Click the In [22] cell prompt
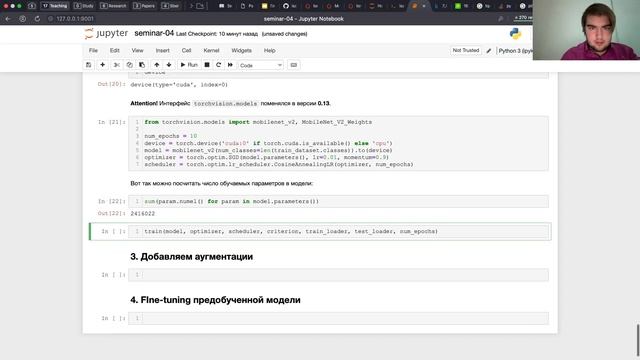This screenshot has height=360, width=640. pyautogui.click(x=111, y=201)
